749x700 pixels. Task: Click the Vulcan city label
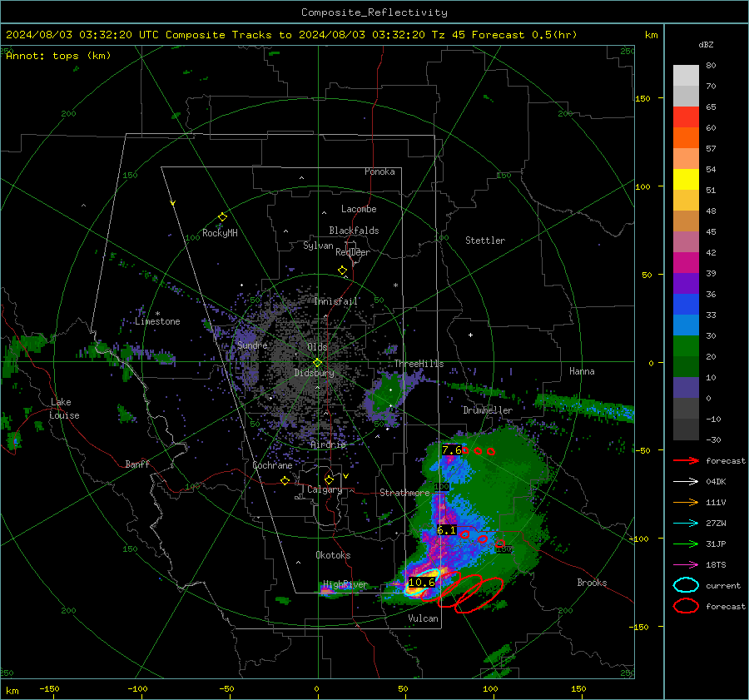[x=423, y=618]
